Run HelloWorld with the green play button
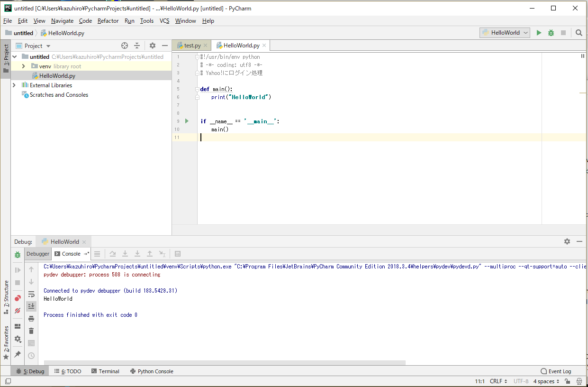Screen dimensions: 588x387 [539, 33]
